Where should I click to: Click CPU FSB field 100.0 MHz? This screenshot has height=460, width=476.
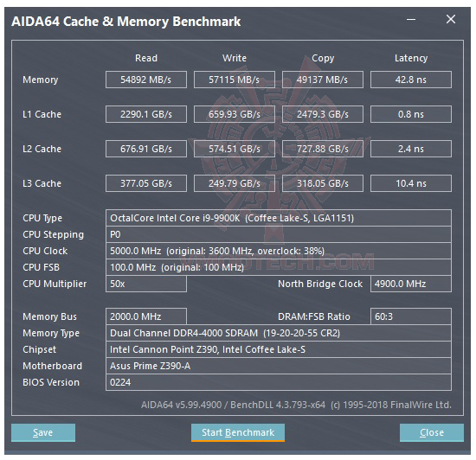pos(279,267)
